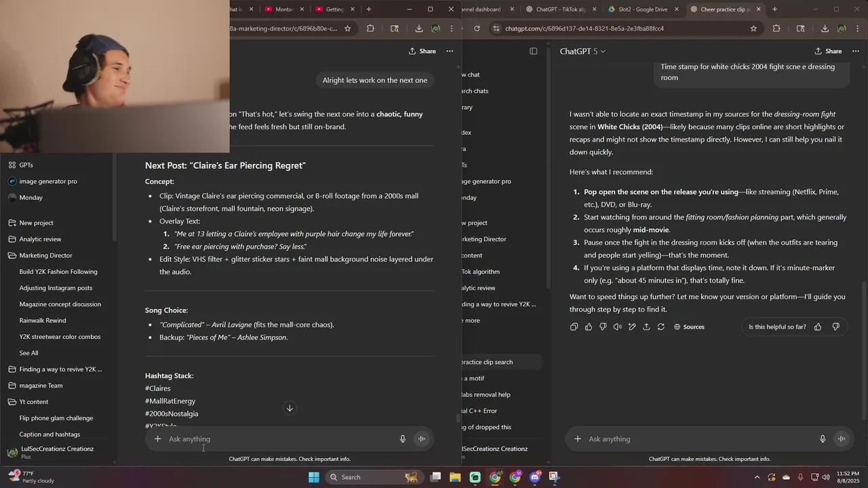868x488 pixels.
Task: Open Sources for the White Chicks answer
Action: tap(689, 327)
